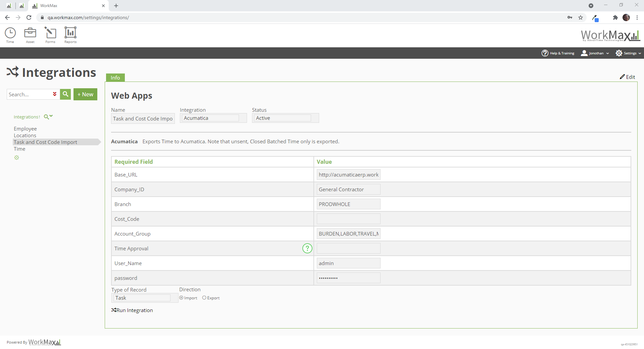Click the Name field
The height and width of the screenshot is (349, 644).
[x=143, y=118]
